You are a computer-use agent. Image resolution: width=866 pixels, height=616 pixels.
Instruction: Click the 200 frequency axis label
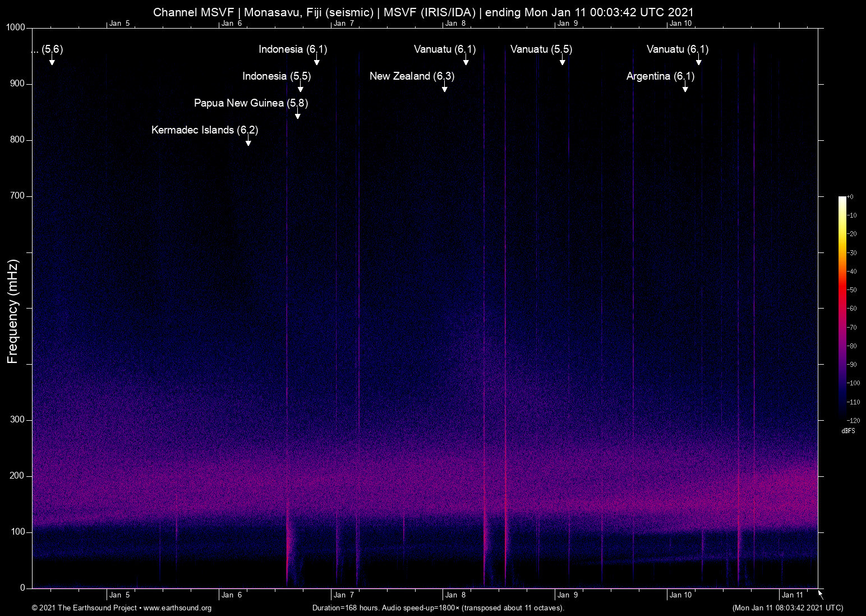[x=18, y=476]
